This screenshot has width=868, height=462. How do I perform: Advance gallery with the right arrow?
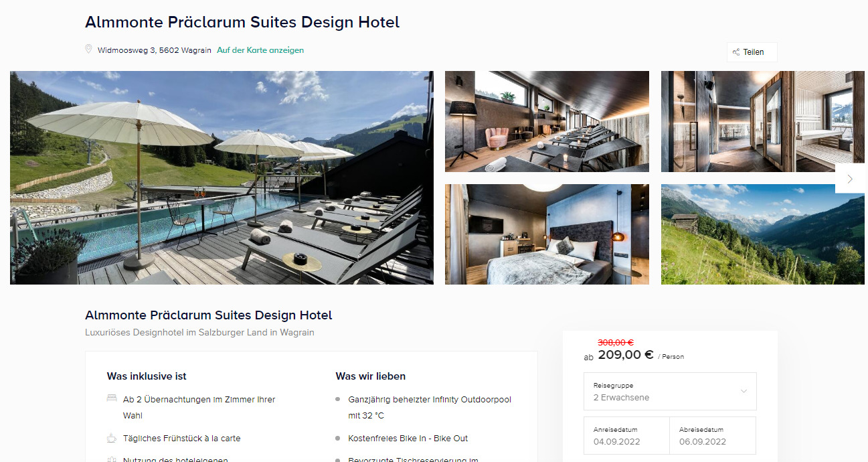850,179
